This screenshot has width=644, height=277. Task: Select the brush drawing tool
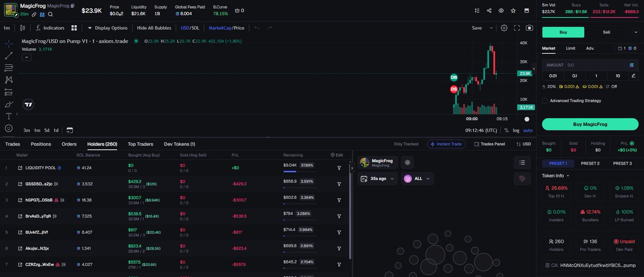(x=9, y=104)
